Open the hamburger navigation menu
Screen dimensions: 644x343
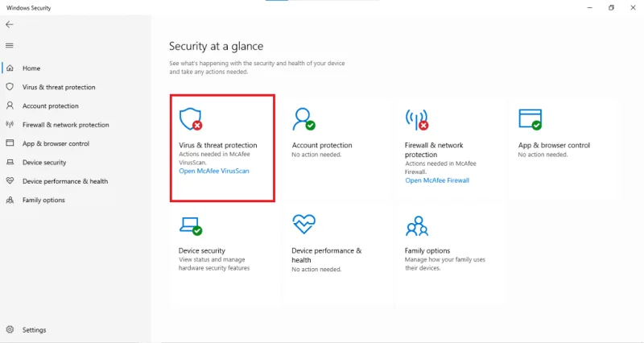(10, 46)
